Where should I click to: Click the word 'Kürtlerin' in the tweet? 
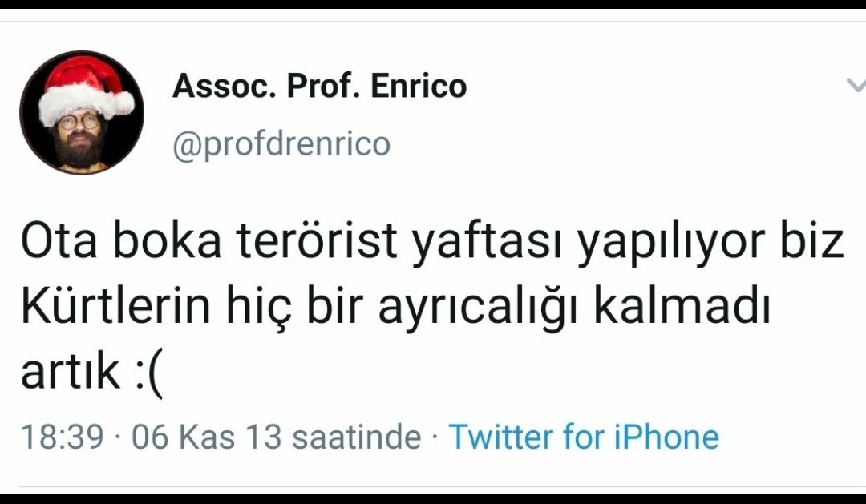(116, 307)
